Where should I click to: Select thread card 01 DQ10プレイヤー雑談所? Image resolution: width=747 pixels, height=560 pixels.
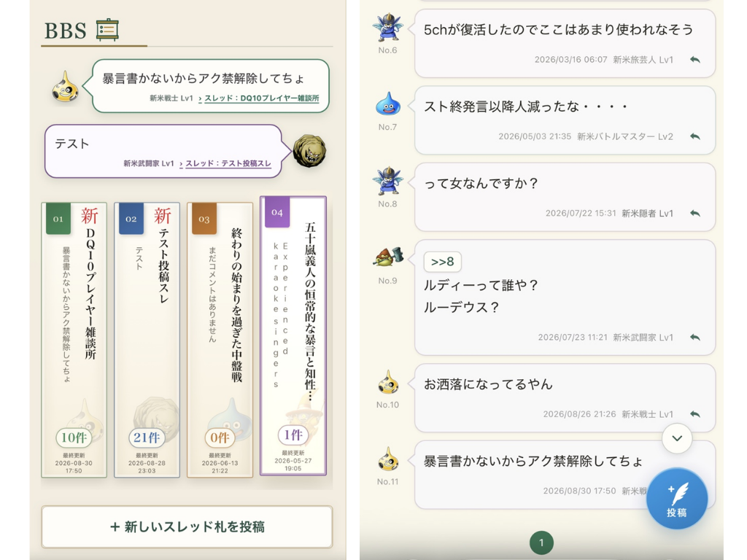pos(74,340)
